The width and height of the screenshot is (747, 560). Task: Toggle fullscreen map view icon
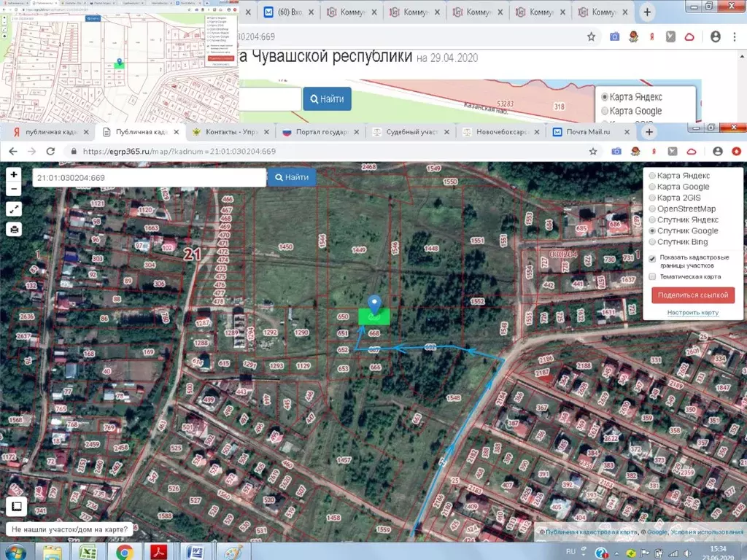[x=15, y=209]
